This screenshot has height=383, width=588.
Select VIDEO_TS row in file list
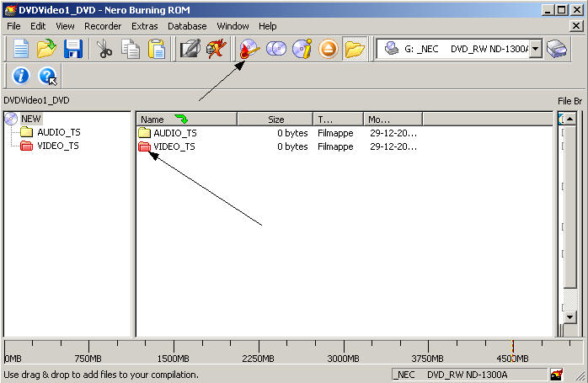pos(277,146)
